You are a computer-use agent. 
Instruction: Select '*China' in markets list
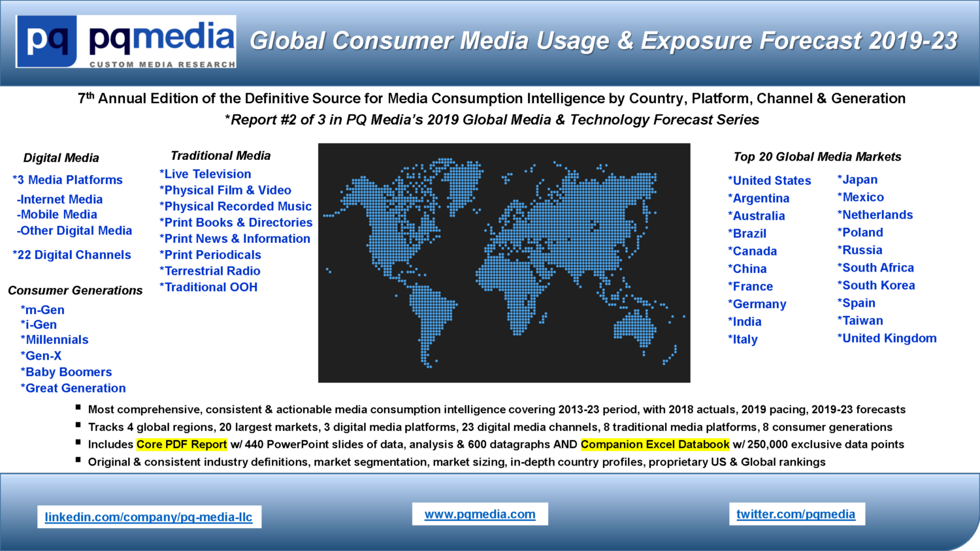[747, 269]
